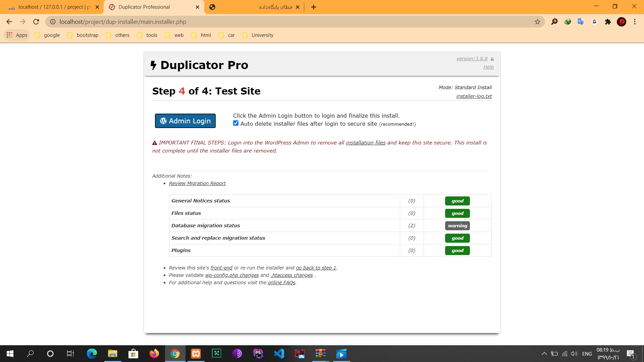Image resolution: width=644 pixels, height=362 pixels.
Task: Uncheck auto delete installer files checkbox
Action: pos(236,123)
